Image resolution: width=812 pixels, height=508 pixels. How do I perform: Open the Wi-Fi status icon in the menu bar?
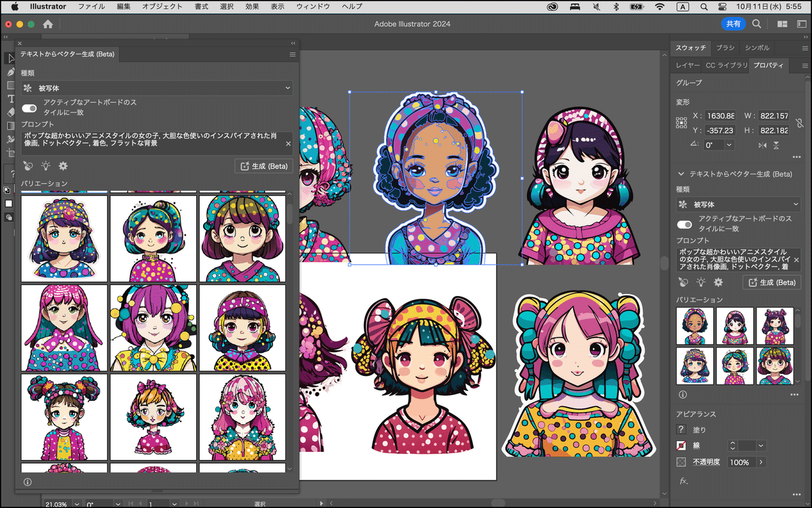click(659, 7)
